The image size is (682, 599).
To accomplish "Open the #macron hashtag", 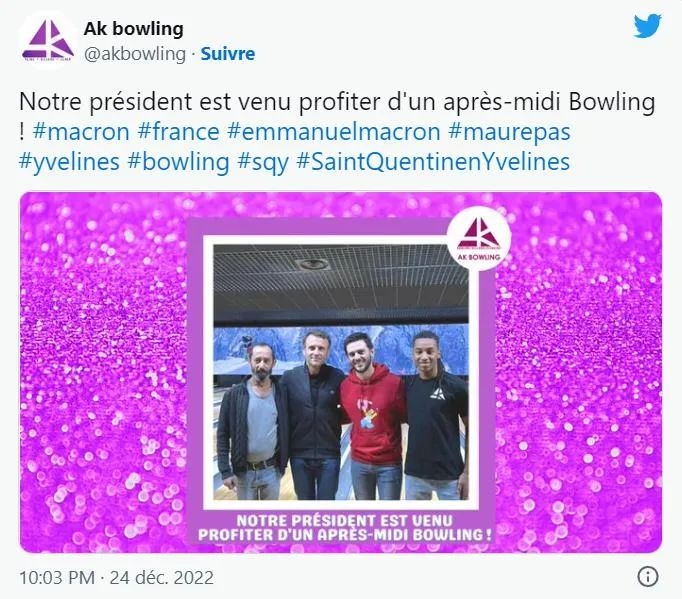I will [x=81, y=131].
